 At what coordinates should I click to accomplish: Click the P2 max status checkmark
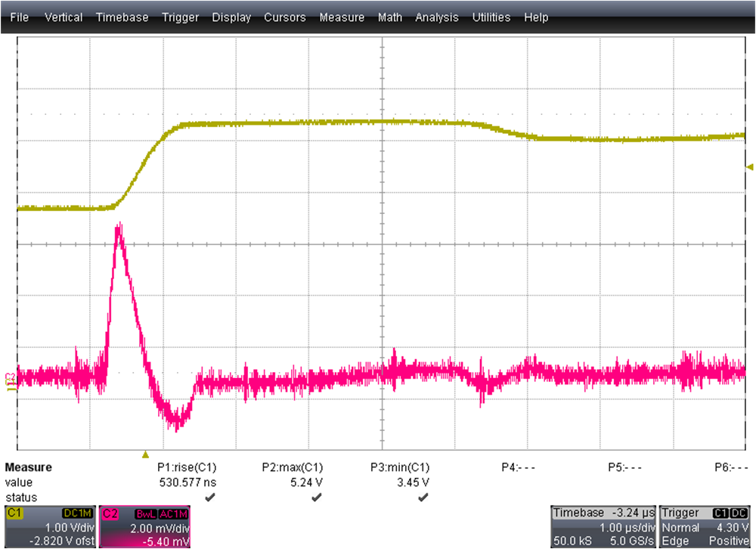(316, 497)
